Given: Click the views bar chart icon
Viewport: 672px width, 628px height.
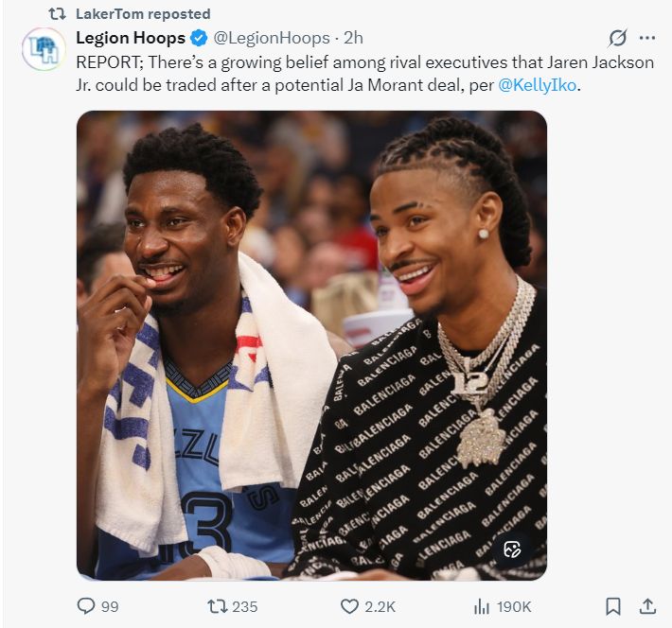Looking at the screenshot, I should pos(482,606).
